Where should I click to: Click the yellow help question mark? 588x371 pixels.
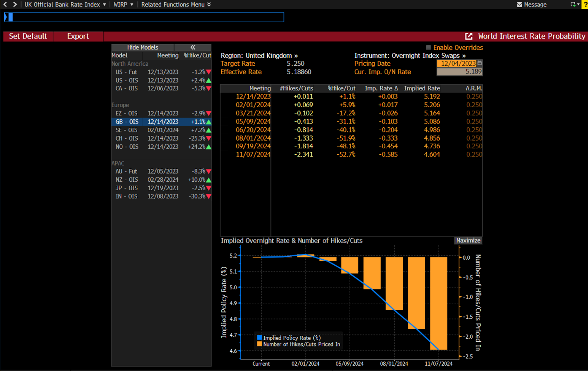coord(585,4)
